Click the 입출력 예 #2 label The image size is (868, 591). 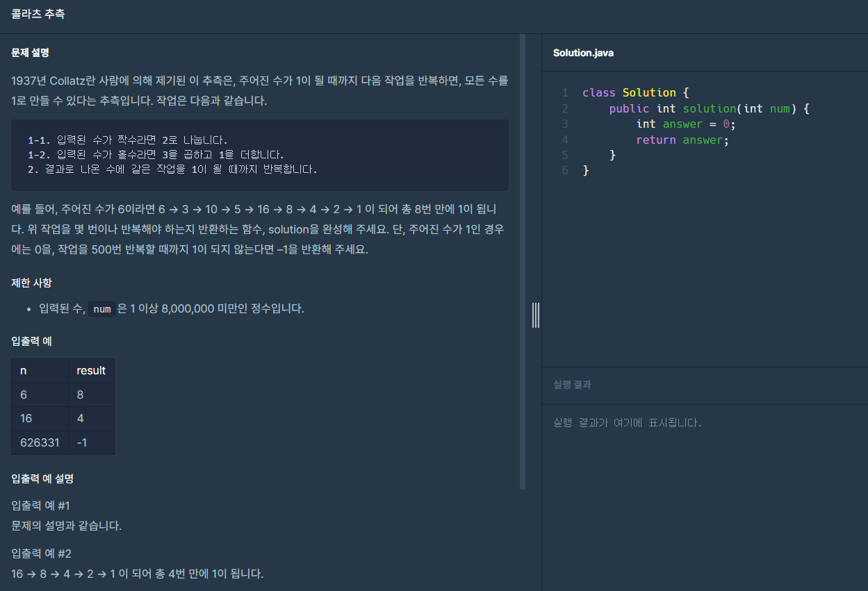click(x=42, y=553)
